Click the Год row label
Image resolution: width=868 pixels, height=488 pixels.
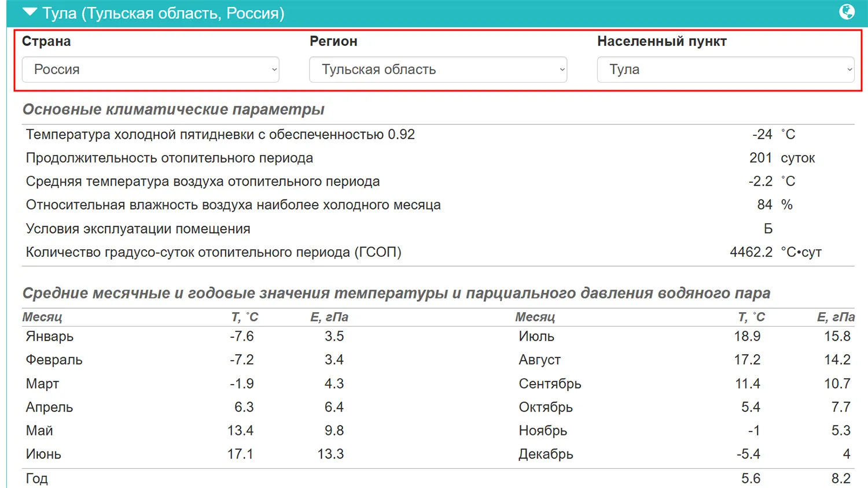(36, 478)
